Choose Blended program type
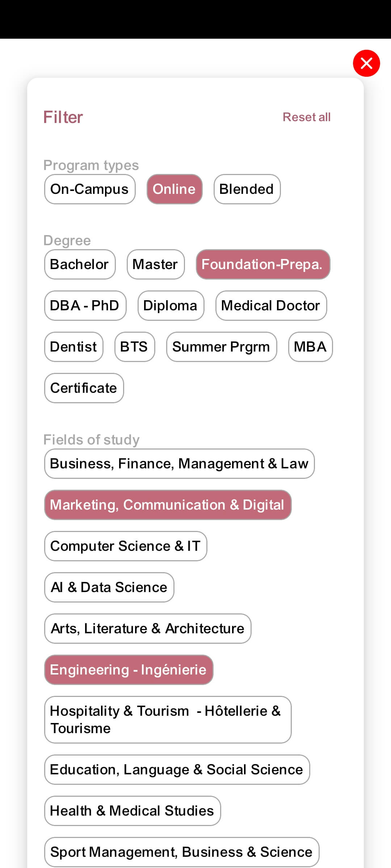The image size is (391, 868). click(x=247, y=189)
